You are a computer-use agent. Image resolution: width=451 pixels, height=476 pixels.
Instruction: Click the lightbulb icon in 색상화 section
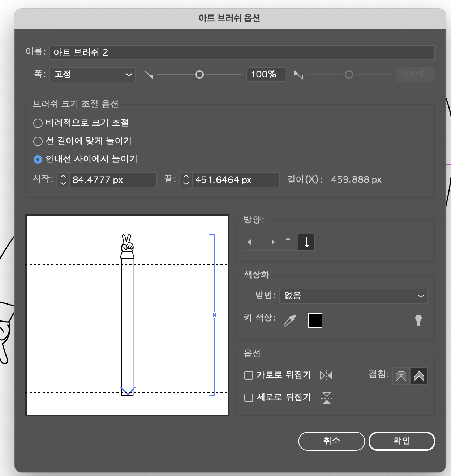point(418,320)
